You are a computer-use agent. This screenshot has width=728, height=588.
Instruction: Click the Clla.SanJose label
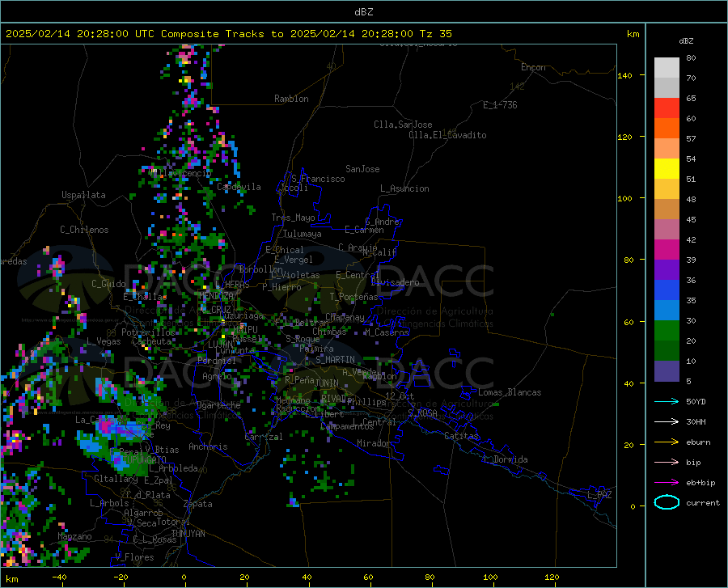pyautogui.click(x=403, y=125)
